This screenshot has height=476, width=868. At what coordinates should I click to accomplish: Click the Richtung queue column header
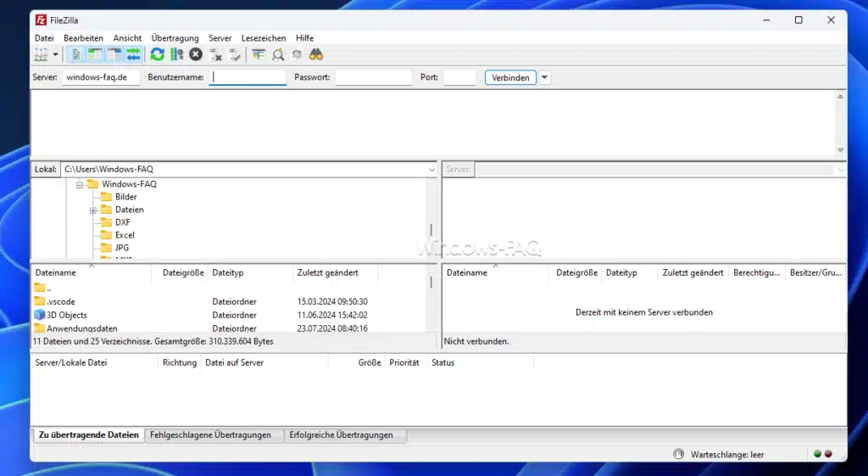(x=180, y=362)
